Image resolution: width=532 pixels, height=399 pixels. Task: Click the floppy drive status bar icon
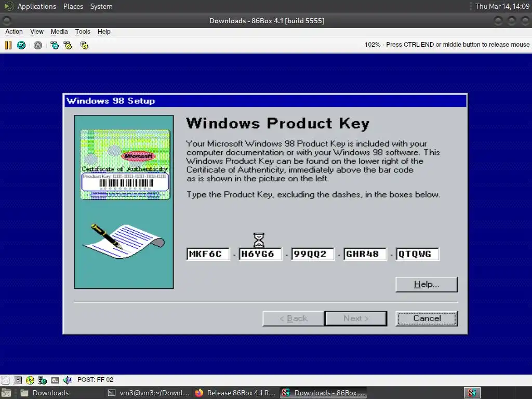[5, 380]
